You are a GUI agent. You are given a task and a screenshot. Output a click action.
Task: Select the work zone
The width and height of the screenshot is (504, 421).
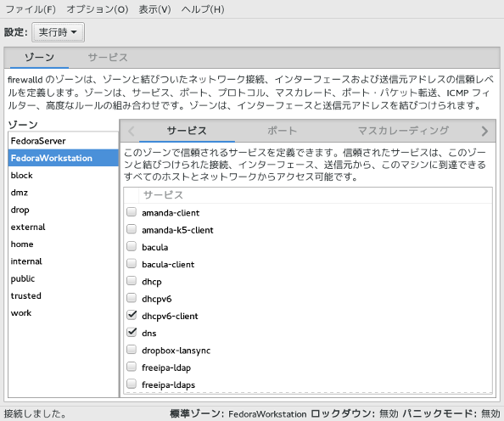pos(64,313)
